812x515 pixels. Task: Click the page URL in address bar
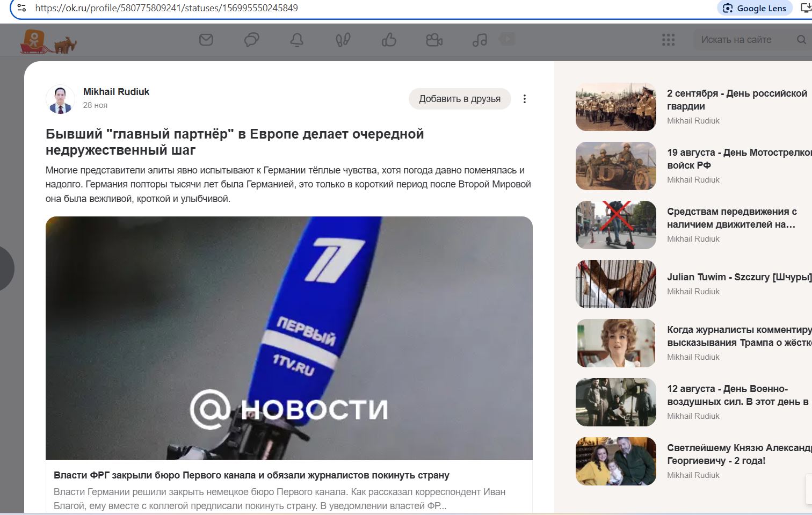click(x=166, y=8)
